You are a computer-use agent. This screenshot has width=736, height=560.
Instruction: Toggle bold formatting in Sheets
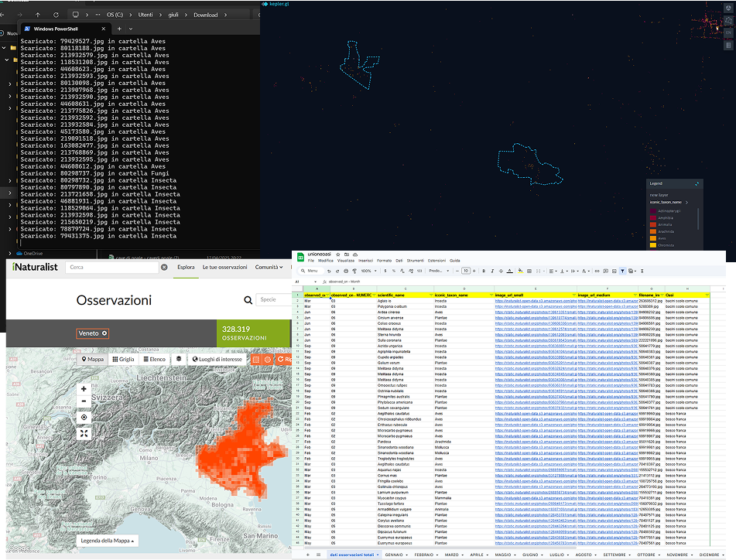coord(484,271)
